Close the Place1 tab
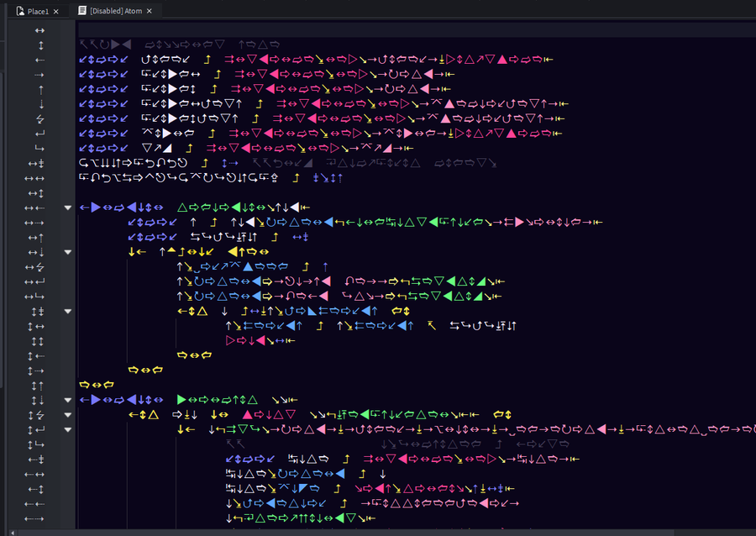 (56, 11)
